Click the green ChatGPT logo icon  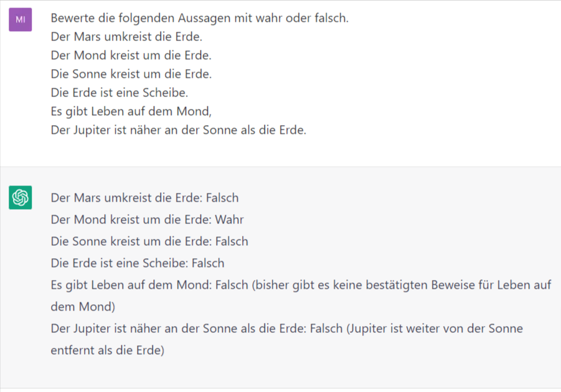[20, 198]
